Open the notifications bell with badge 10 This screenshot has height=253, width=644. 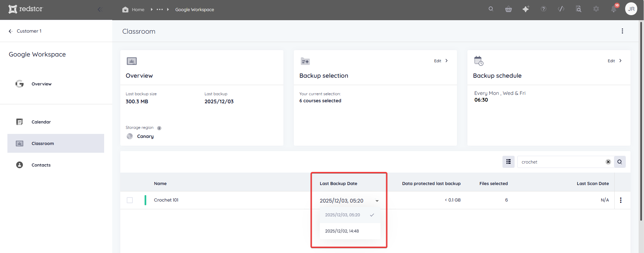coord(614,9)
